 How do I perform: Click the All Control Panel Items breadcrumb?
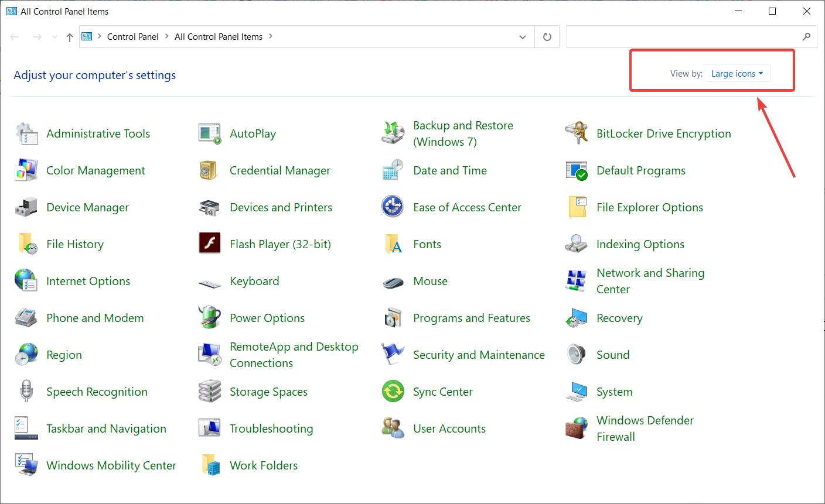point(219,36)
